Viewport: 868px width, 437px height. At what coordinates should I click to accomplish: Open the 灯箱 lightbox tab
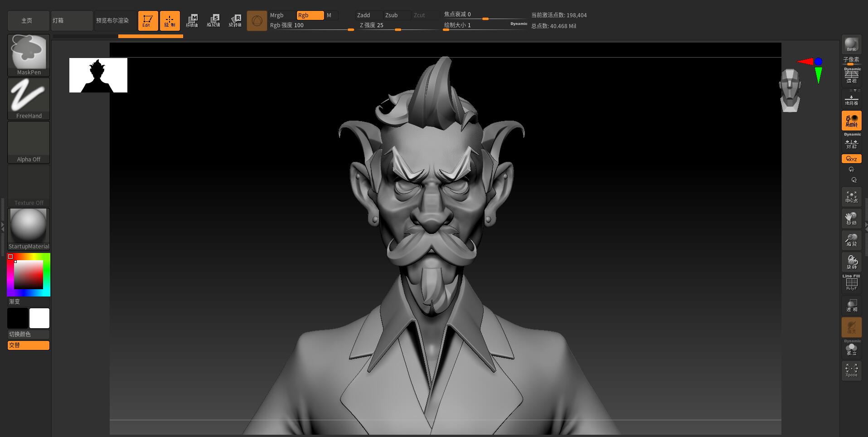(72, 20)
